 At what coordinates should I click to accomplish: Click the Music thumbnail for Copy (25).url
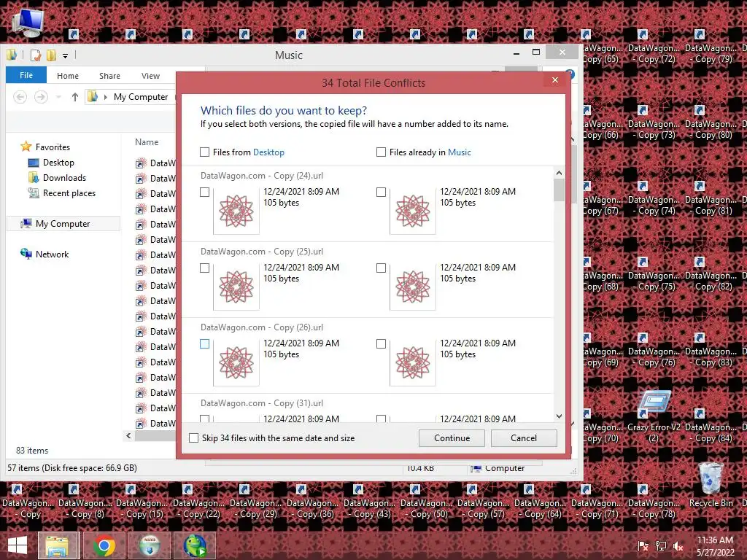(413, 287)
